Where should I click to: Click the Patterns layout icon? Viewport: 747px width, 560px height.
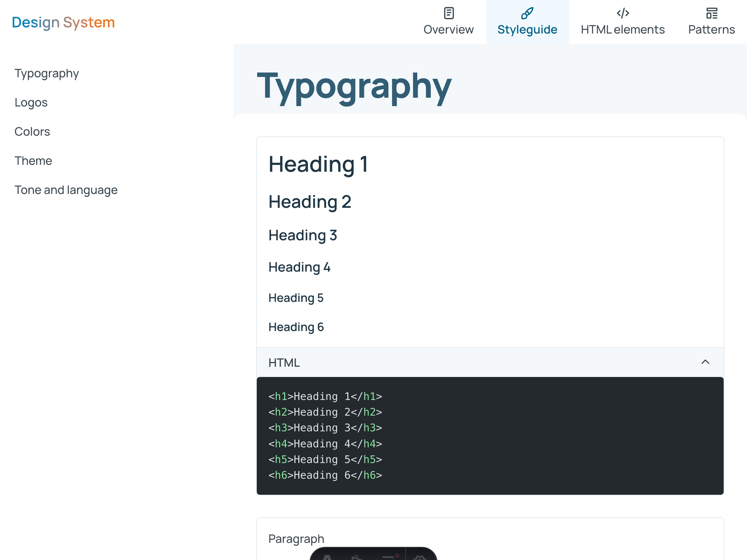(712, 13)
